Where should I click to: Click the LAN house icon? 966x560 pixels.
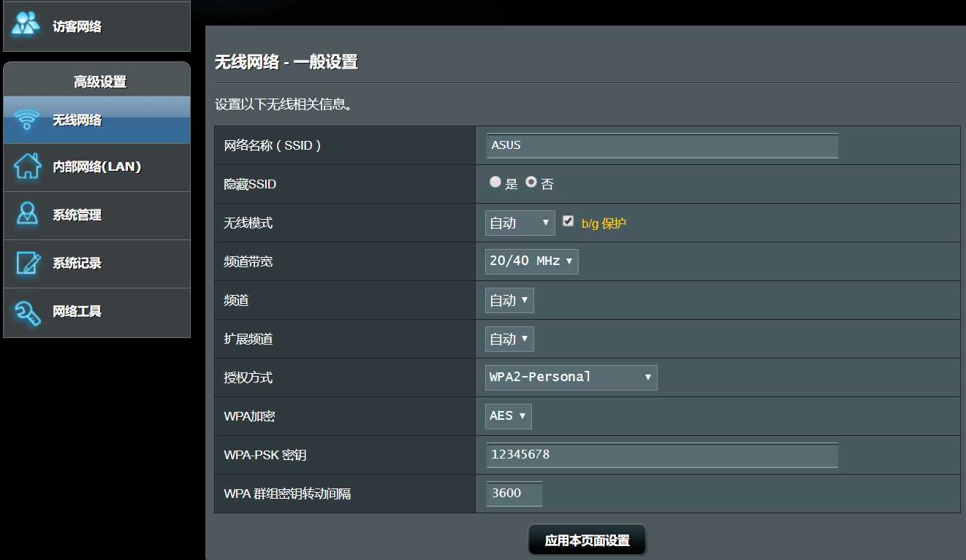coord(27,166)
